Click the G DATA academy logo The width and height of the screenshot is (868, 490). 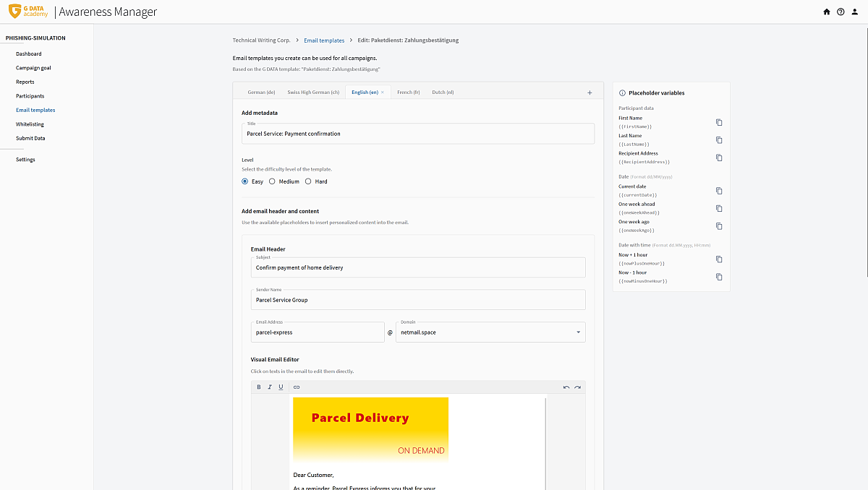pyautogui.click(x=28, y=12)
